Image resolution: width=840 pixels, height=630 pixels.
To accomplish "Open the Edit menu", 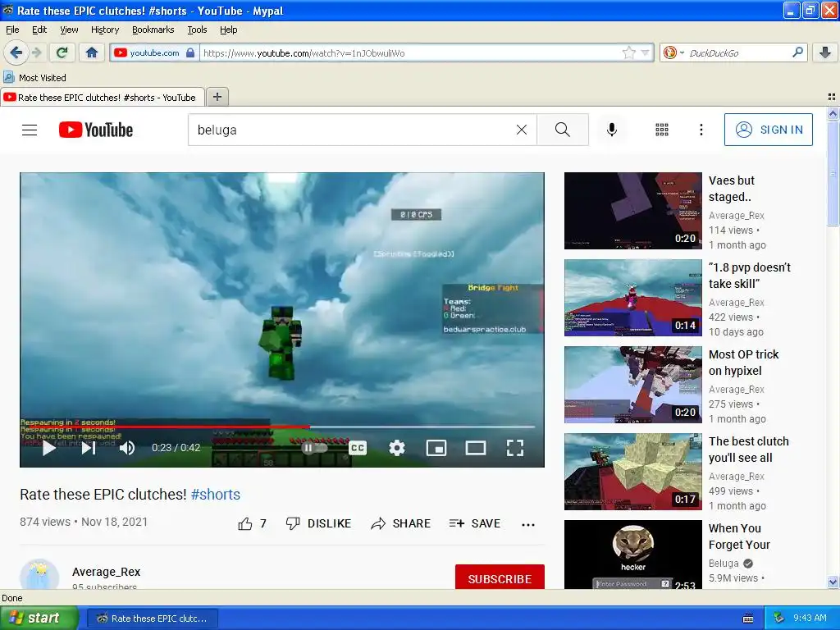I will tap(39, 30).
